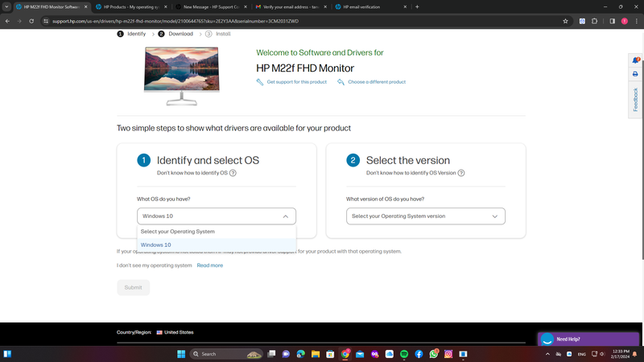Switch to 'HP Products - My operating system' tab

tap(131, 7)
